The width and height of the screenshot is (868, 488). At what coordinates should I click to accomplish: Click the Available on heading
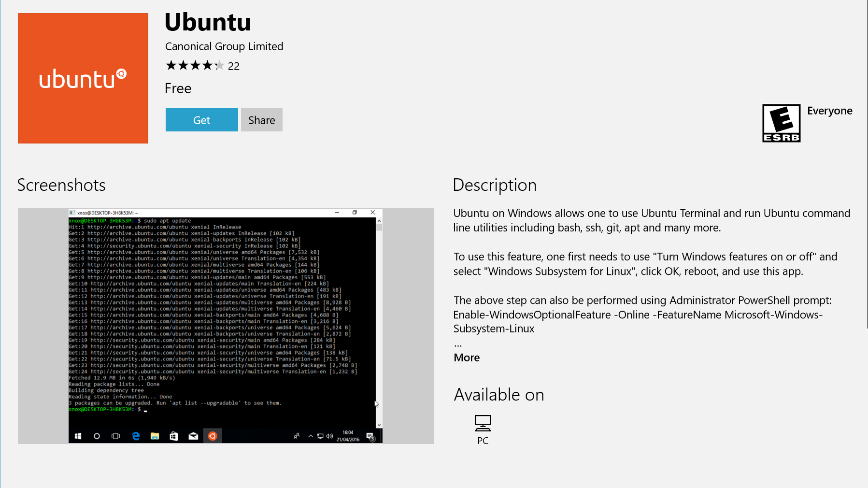pos(499,395)
